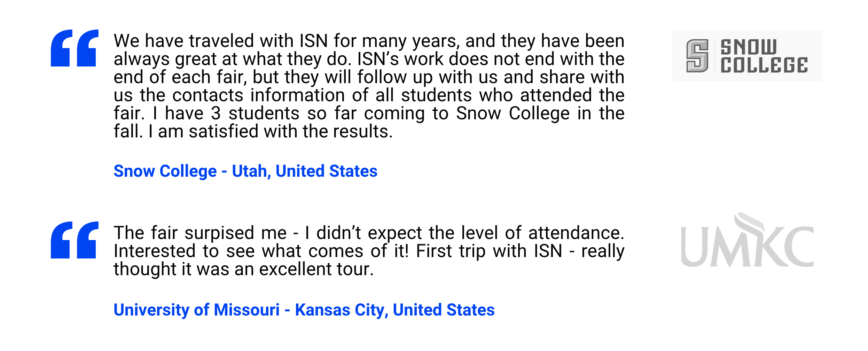Click the 'We have traveled with ISN' opening line

[369, 41]
